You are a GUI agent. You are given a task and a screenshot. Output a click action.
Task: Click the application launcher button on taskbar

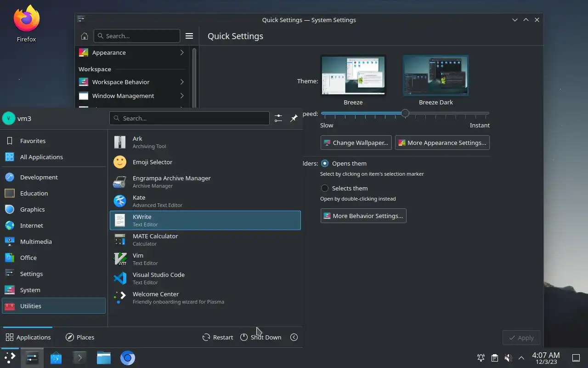click(10, 358)
